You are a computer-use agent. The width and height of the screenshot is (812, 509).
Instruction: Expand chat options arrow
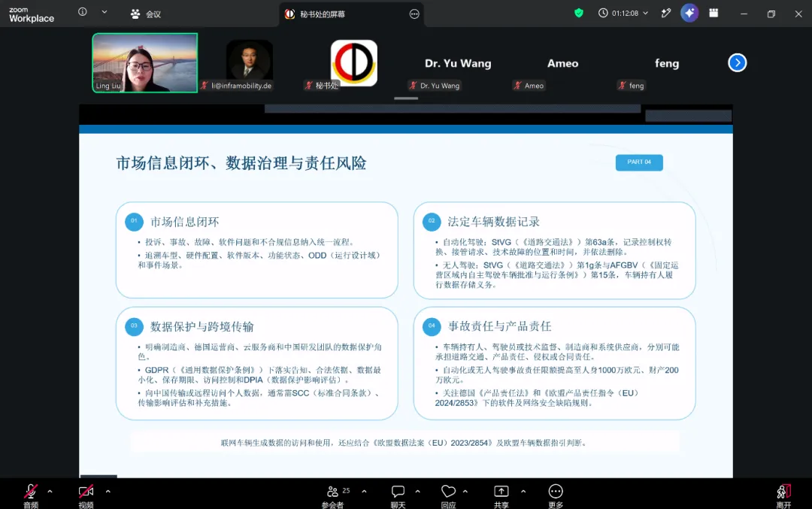pos(417,491)
